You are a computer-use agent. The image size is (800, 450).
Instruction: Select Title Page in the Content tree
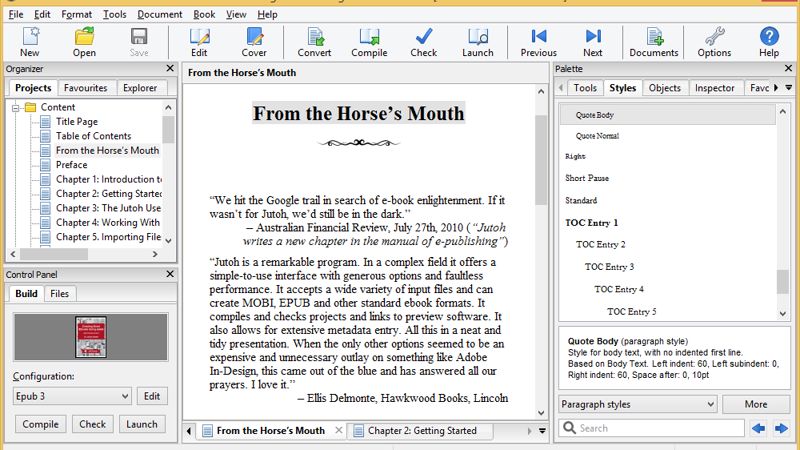tap(77, 121)
